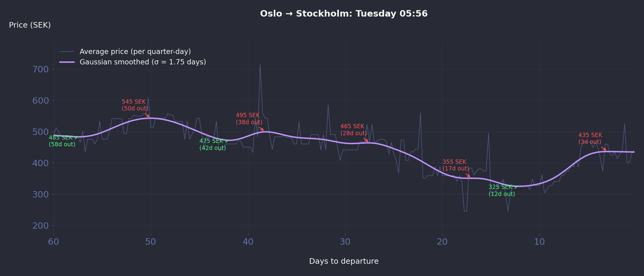Click the 60 tick on the days axis
Image resolution: width=644 pixels, height=276 pixels.
(x=54, y=242)
